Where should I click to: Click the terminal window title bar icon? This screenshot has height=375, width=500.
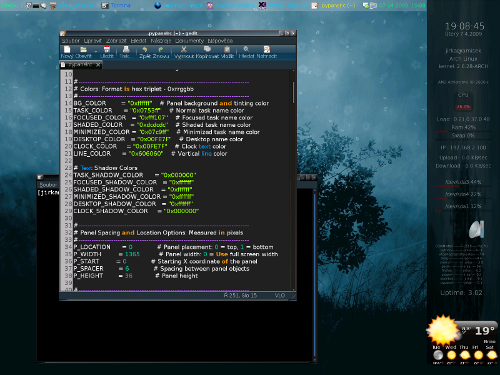40,177
